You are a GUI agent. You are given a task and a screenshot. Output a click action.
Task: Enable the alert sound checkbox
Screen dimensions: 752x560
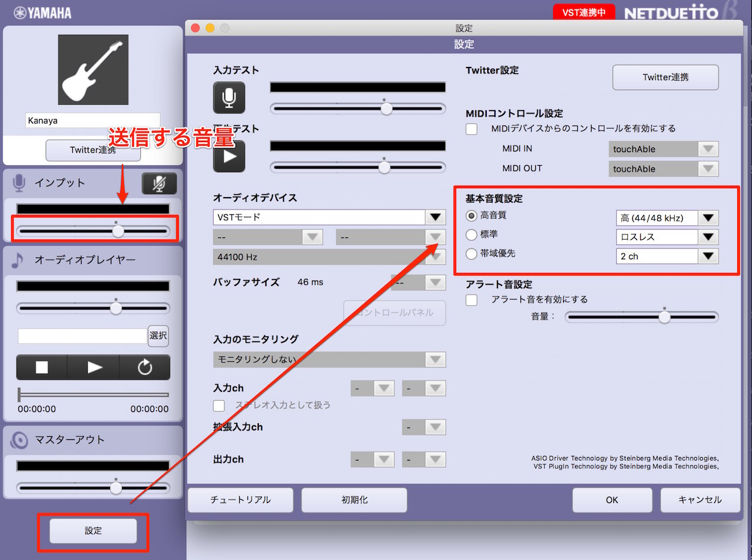471,300
